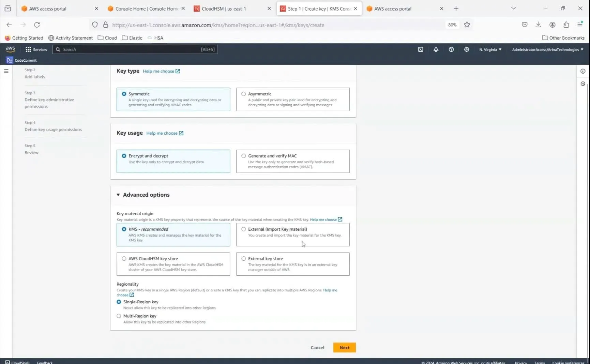Open the N. Virginia region dropdown
This screenshot has width=590, height=364.
pyautogui.click(x=490, y=49)
